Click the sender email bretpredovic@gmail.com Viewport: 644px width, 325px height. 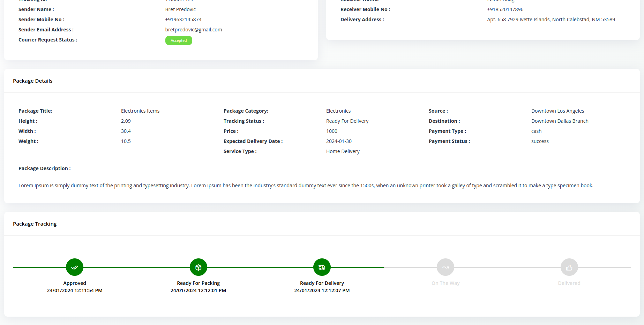(194, 30)
